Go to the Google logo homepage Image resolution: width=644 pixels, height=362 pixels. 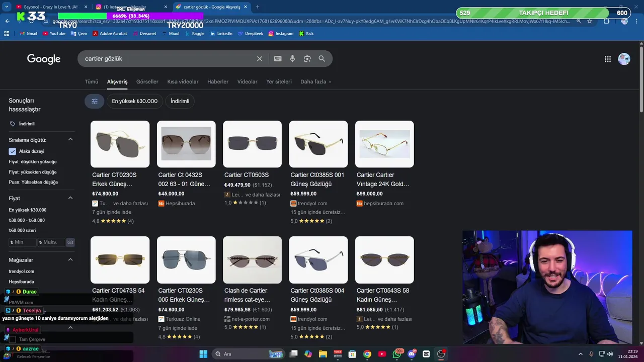coord(44,59)
